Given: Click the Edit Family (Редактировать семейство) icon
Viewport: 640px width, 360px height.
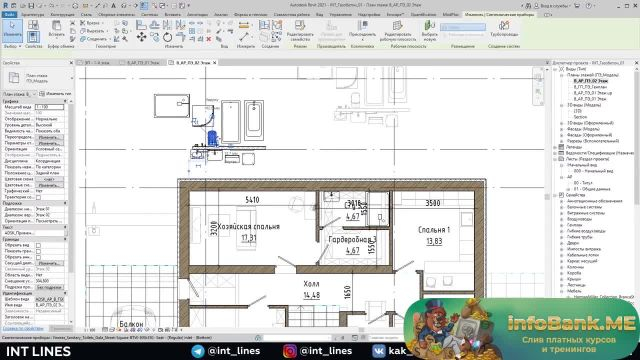Looking at the screenshot, I should tap(300, 30).
